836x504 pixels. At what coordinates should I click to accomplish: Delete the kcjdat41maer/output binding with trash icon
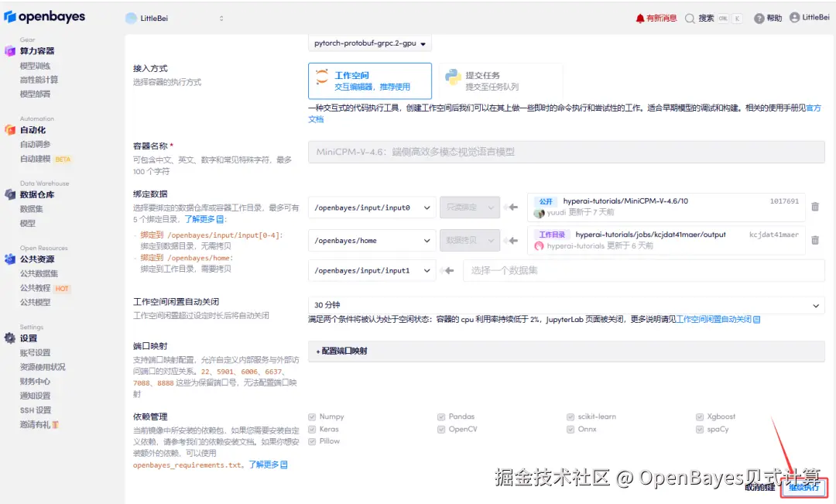[814, 240]
